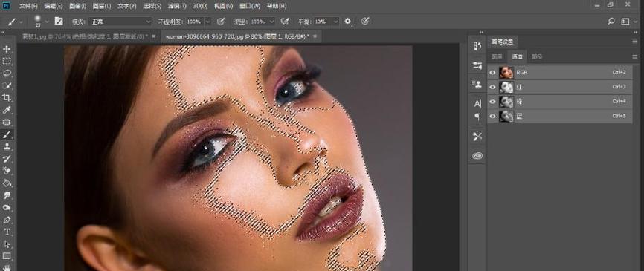
Task: Select the Eyedropper tool
Action: click(7, 110)
